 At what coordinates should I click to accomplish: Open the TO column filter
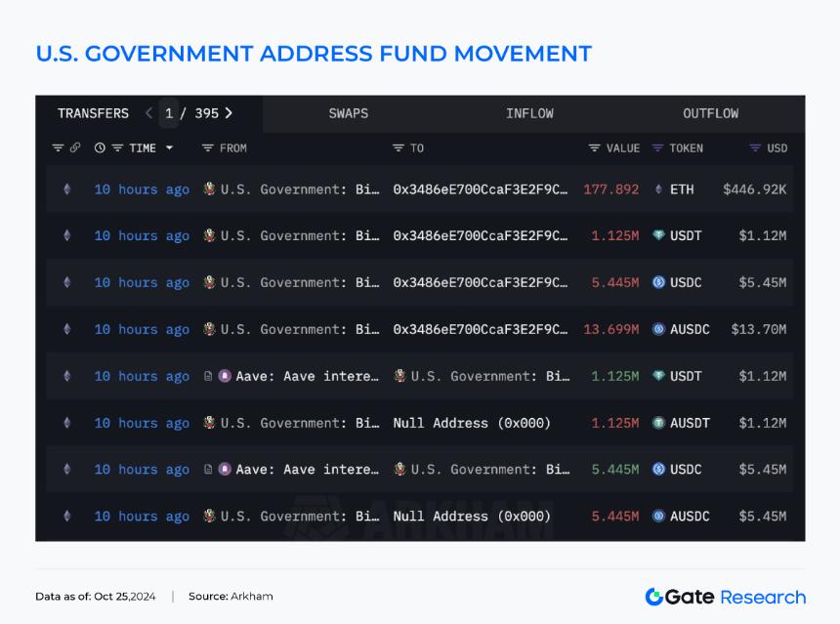[x=399, y=147]
